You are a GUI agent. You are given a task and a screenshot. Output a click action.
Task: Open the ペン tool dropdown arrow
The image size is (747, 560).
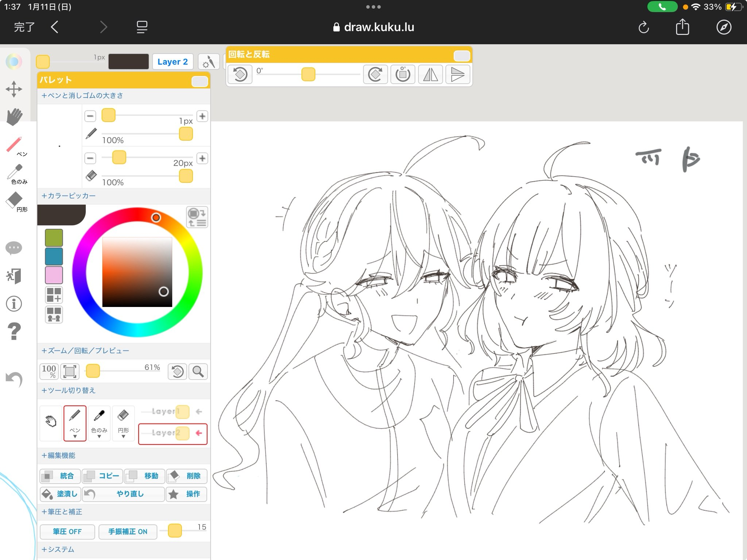tap(75, 436)
